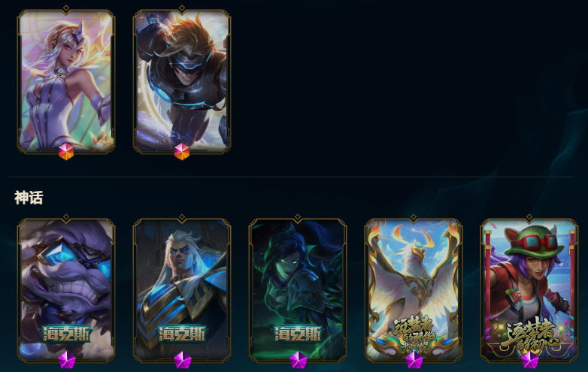Image resolution: width=588 pixels, height=372 pixels.
Task: Click the purple gem below the Swain card
Action: coord(183,360)
